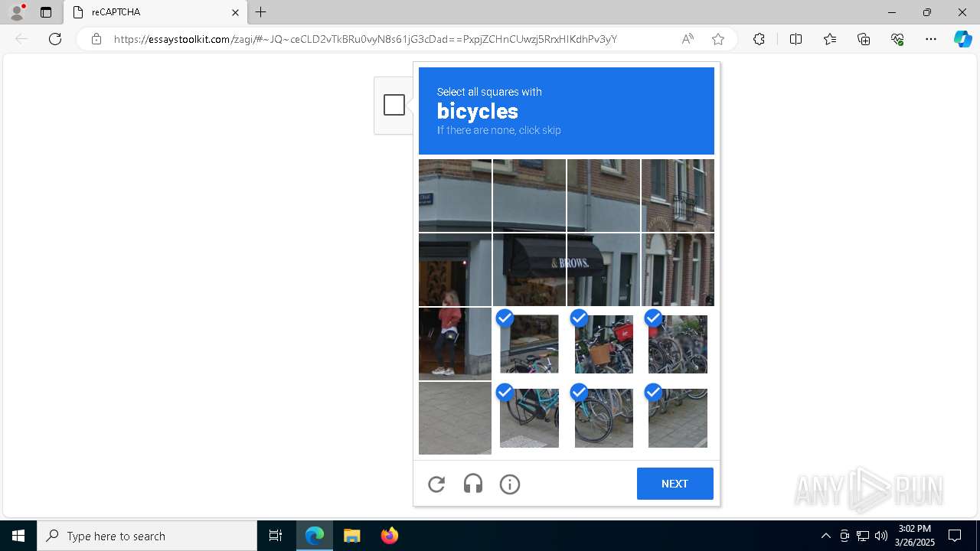Click the NEXT button
Image resolution: width=980 pixels, height=551 pixels.
675,484
